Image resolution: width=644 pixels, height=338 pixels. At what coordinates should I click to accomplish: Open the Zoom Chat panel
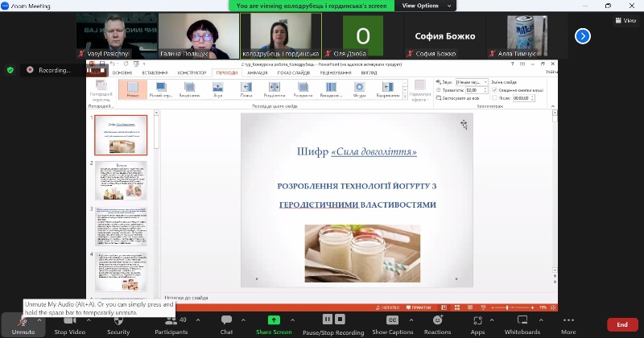pos(226,325)
